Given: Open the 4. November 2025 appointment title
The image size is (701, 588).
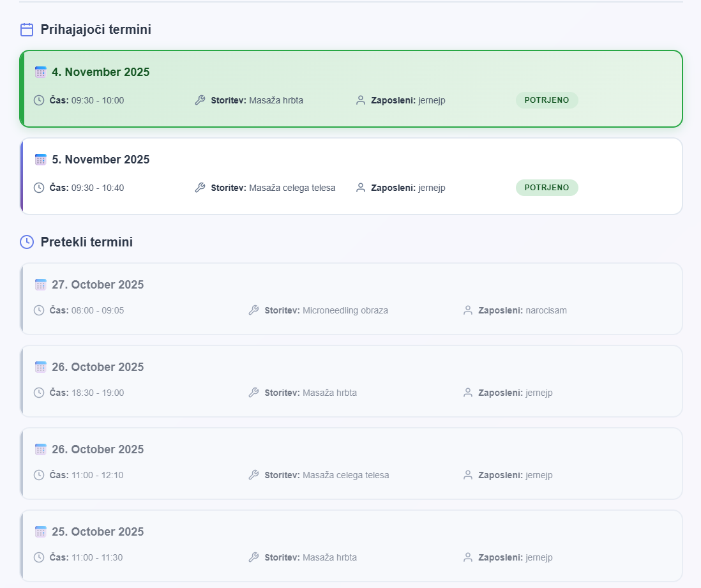Looking at the screenshot, I should click(x=101, y=72).
